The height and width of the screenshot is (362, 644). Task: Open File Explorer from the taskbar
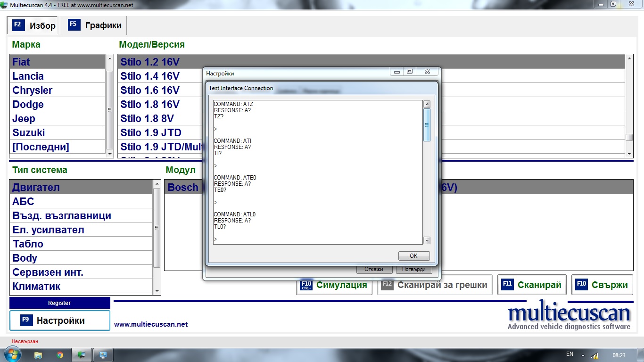click(38, 355)
